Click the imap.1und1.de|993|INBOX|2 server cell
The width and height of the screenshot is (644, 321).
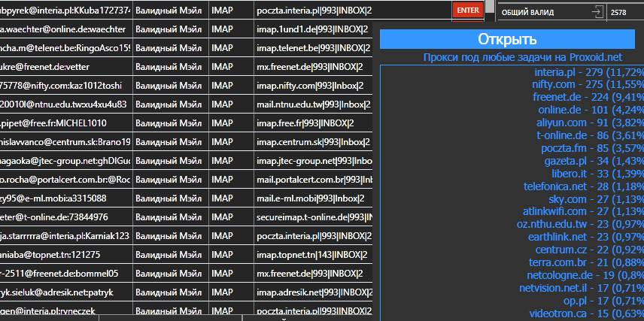(313, 29)
